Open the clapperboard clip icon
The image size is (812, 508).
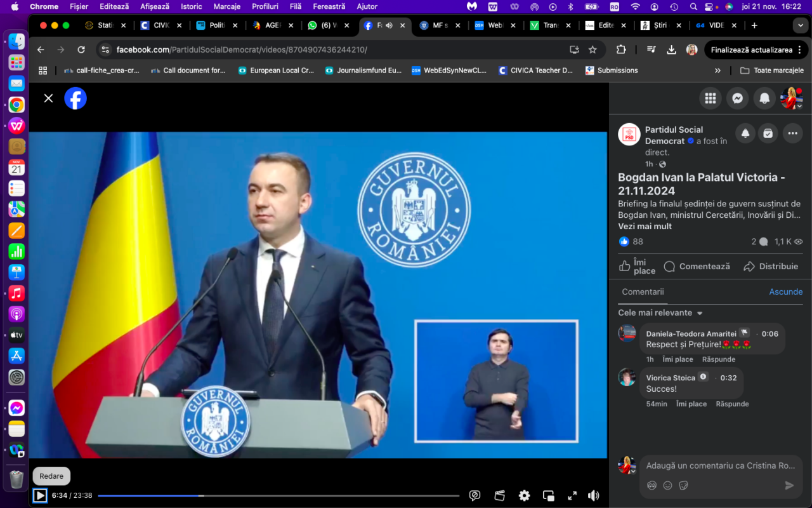[499, 495]
